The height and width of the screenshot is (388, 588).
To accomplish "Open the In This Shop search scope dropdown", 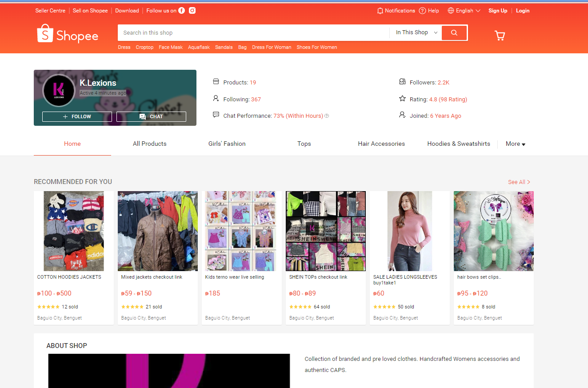I will click(x=416, y=32).
